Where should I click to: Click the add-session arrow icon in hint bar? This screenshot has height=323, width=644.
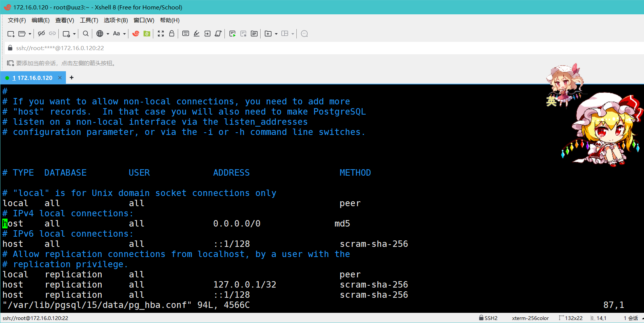click(10, 63)
